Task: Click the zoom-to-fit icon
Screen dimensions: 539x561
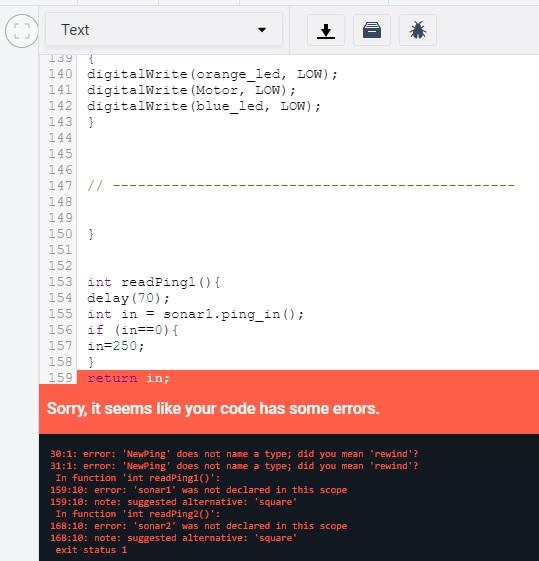Action: [x=21, y=31]
